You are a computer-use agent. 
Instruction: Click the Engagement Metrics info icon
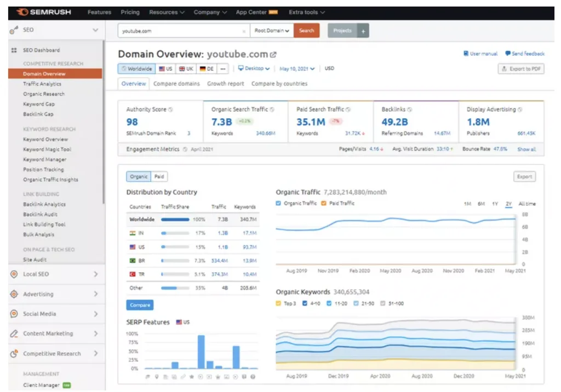point(185,149)
